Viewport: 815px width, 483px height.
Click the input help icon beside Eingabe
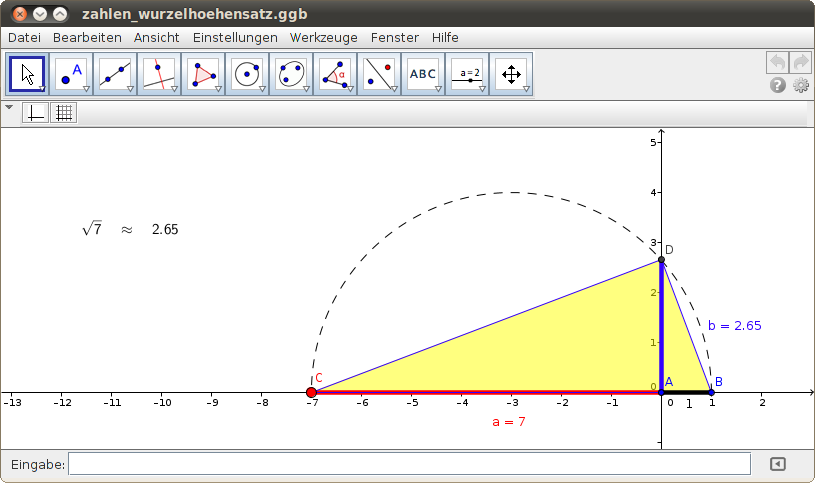pos(778,464)
